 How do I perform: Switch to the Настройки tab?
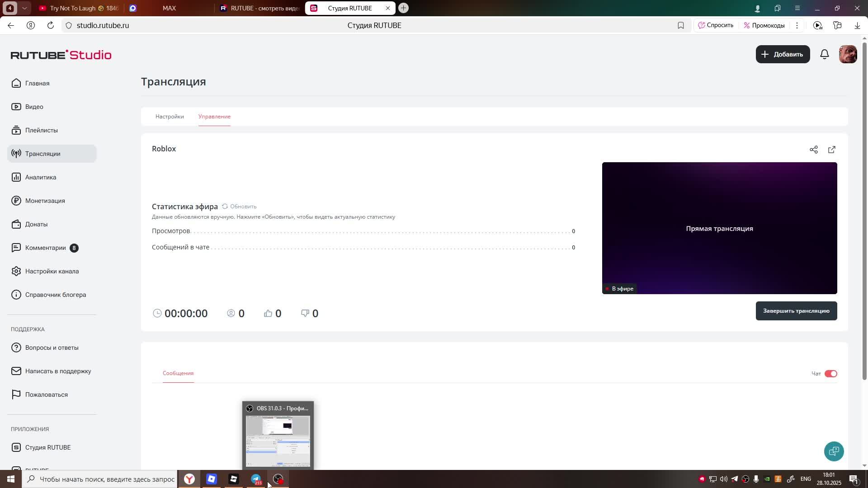coord(170,117)
